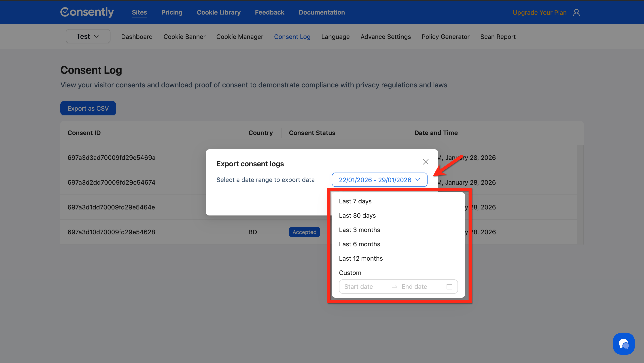Click the Consently logo
Screen dimensions: 644x363
tap(87, 12)
